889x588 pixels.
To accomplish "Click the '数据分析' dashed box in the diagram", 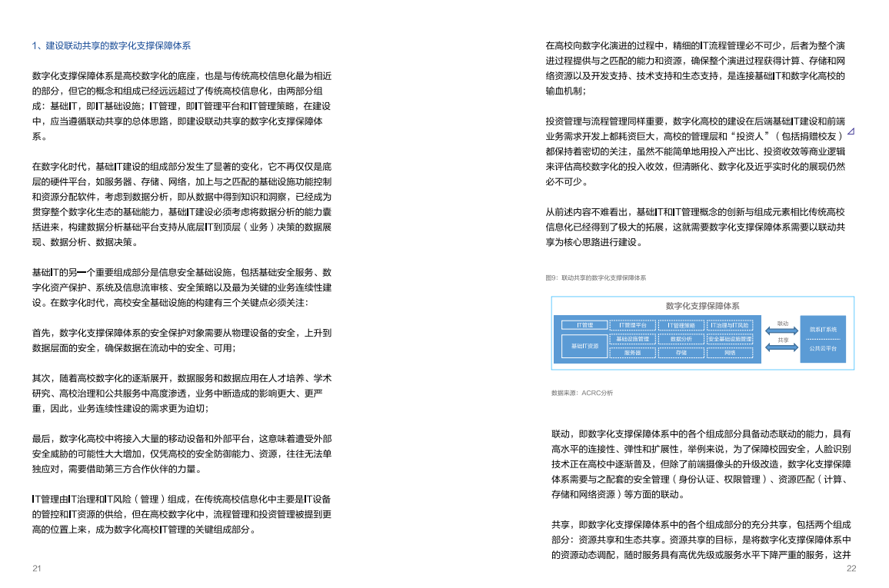I will [x=681, y=339].
